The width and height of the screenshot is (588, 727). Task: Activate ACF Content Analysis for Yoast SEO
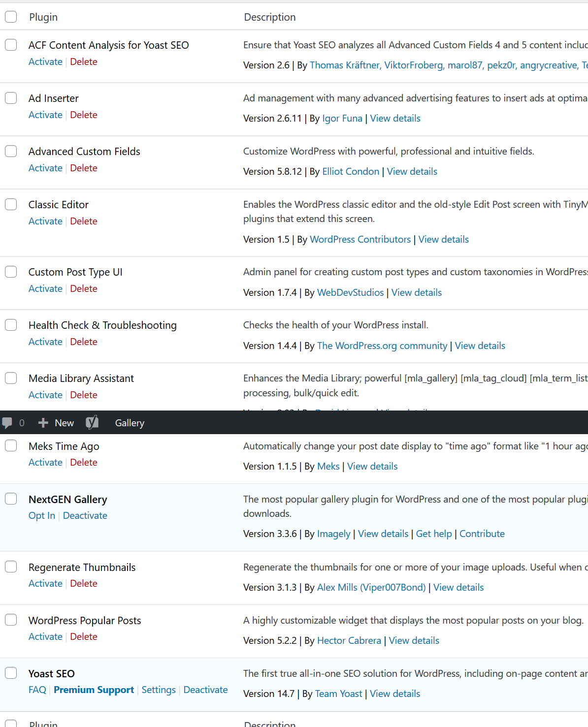[x=45, y=62]
